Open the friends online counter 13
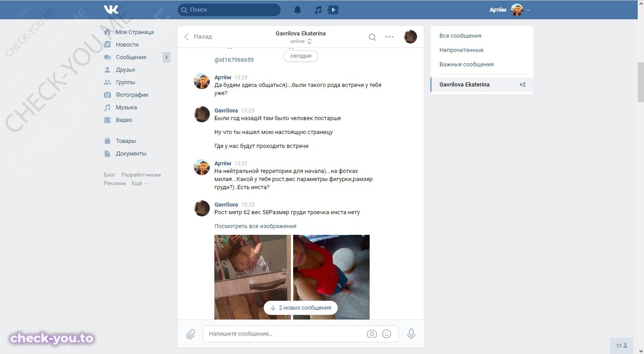The image size is (644, 354). [622, 345]
